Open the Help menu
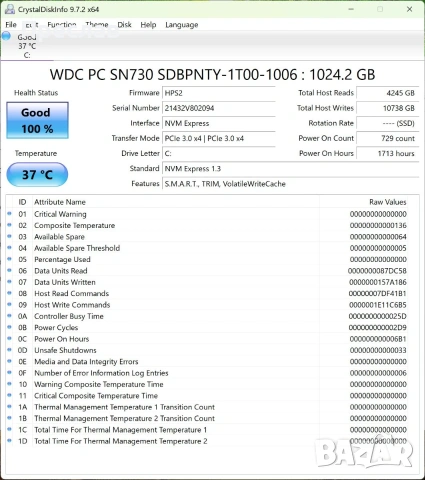 click(148, 25)
